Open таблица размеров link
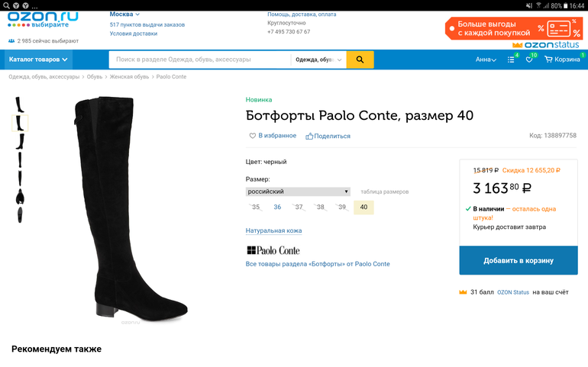The image size is (588, 367). point(384,192)
